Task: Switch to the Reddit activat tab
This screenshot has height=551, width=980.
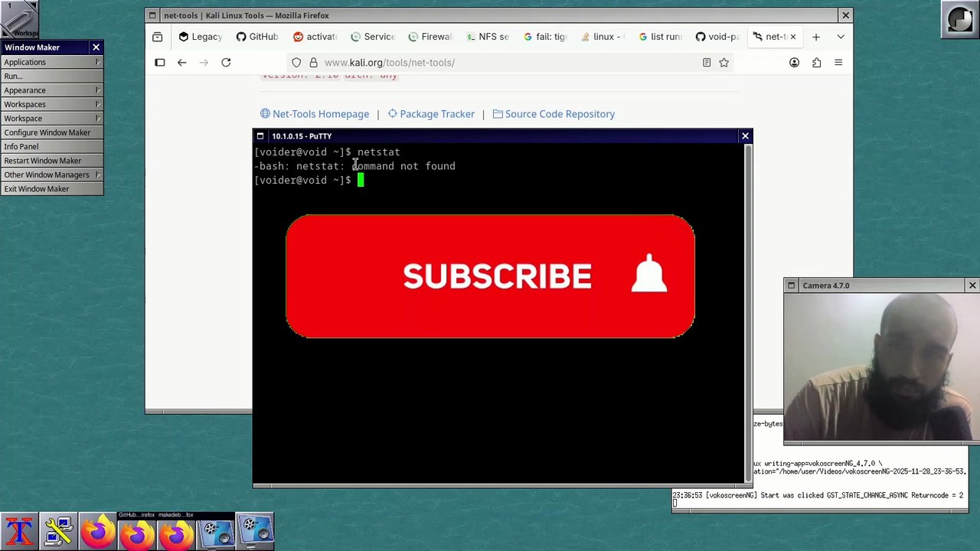Action: 315,37
